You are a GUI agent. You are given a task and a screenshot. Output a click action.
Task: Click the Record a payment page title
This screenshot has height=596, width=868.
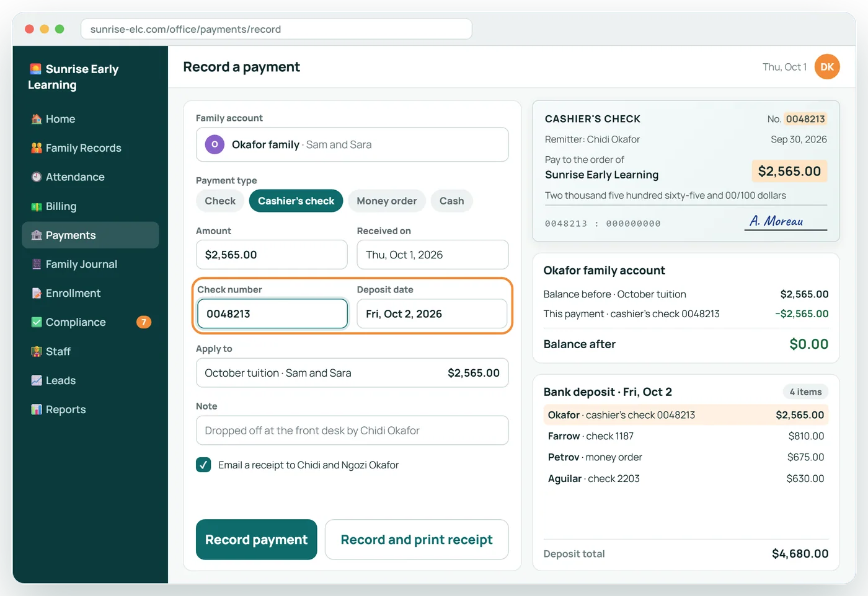(x=242, y=67)
